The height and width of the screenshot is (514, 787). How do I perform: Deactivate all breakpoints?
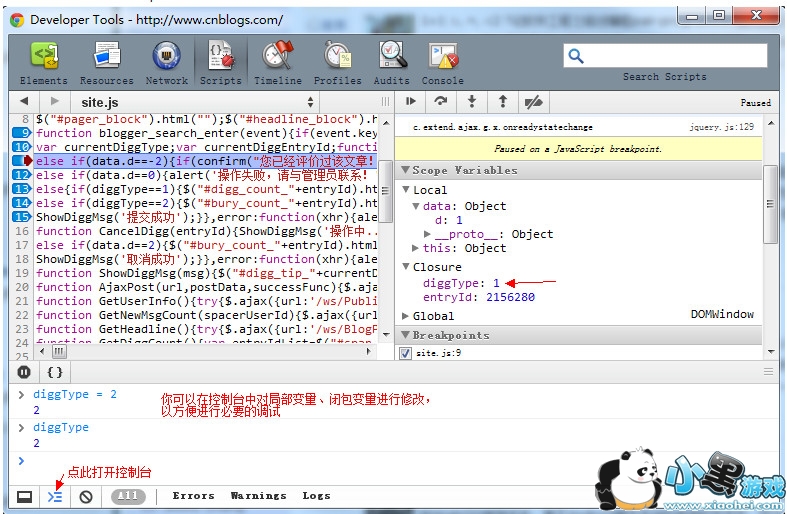pyautogui.click(x=533, y=102)
